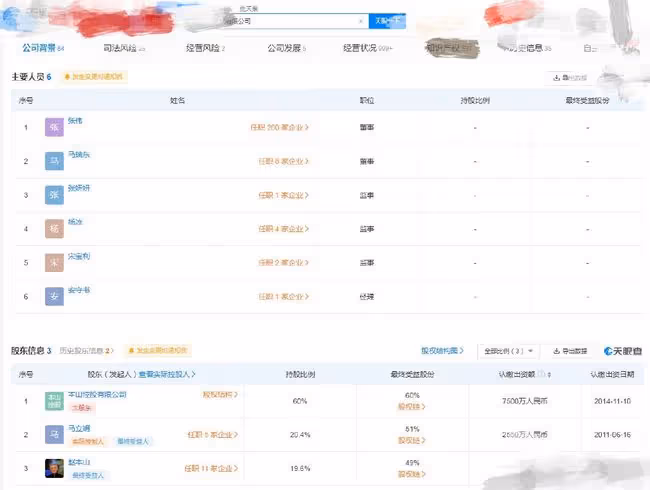
Task: Switch to the 公司背景 tab
Action: [43, 48]
